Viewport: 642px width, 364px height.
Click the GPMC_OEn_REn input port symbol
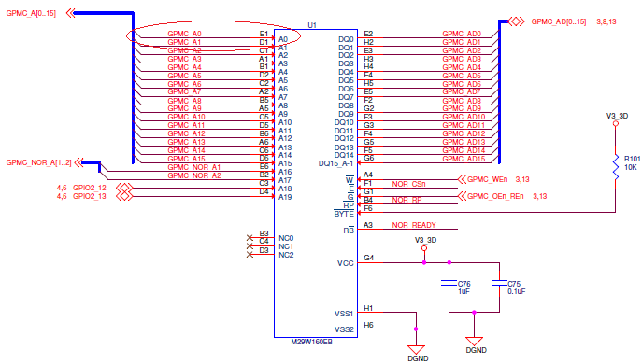click(462, 196)
